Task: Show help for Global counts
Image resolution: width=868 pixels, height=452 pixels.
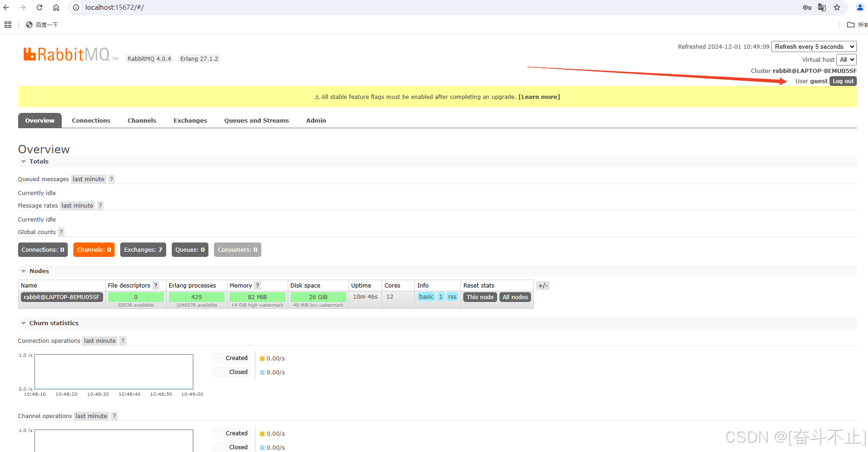Action: (61, 232)
